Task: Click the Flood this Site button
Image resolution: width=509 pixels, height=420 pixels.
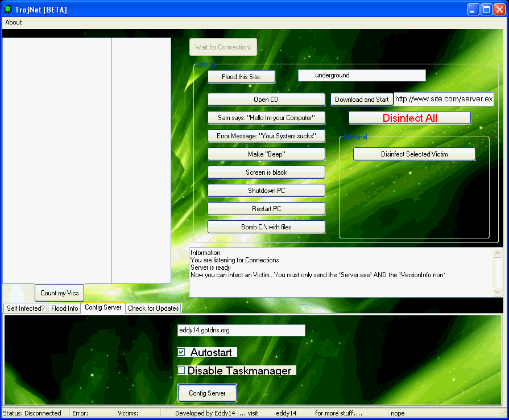Action: point(241,76)
